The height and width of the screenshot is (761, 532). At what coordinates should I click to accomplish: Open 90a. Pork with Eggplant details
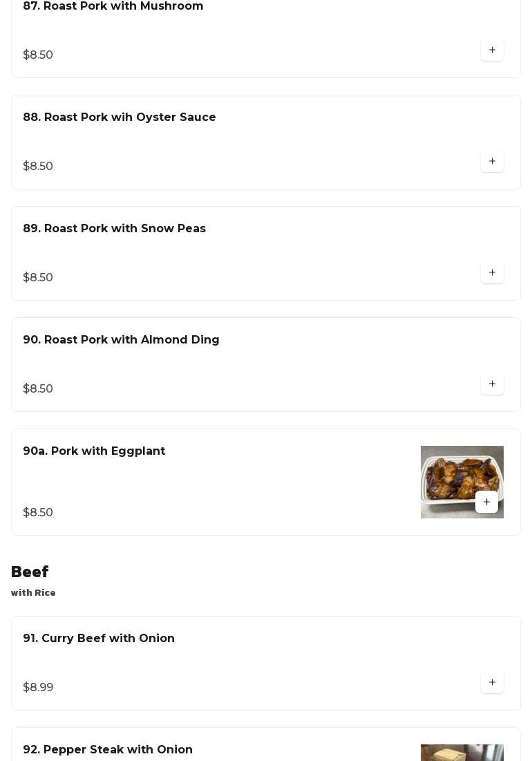[94, 451]
